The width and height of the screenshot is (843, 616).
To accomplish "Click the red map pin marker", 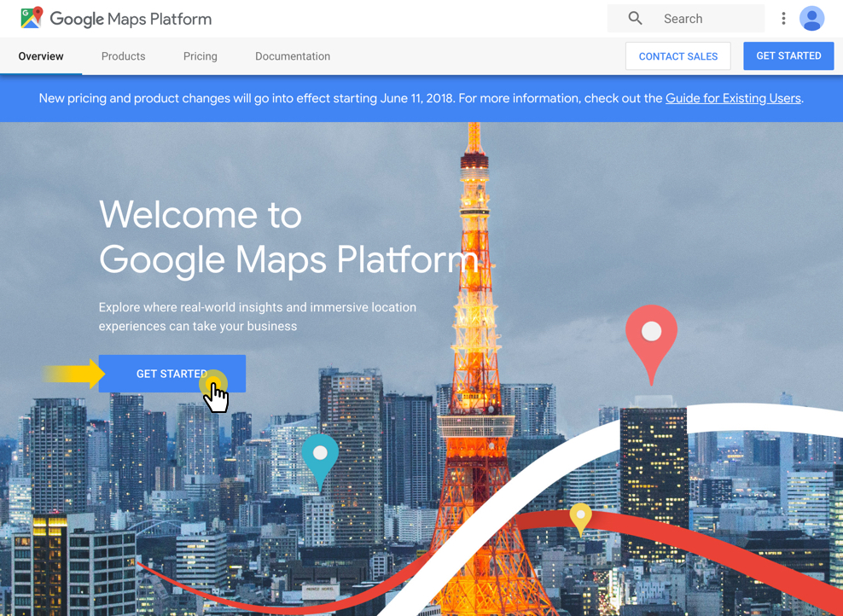I will click(x=651, y=344).
